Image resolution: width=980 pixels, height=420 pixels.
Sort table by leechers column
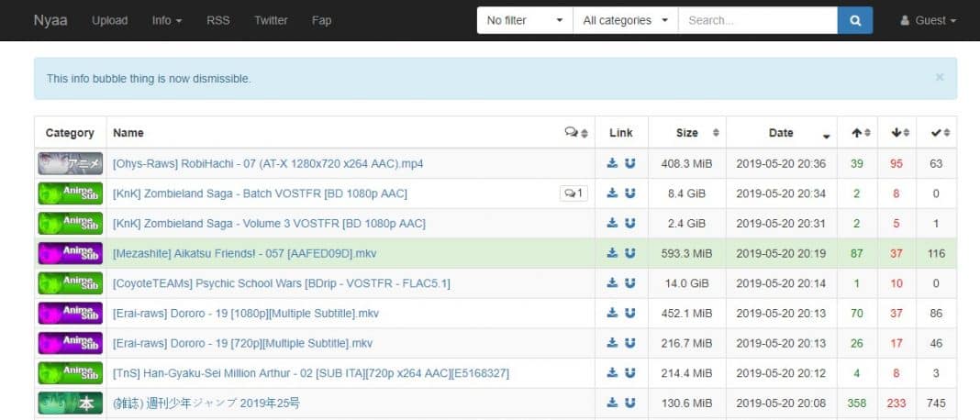[896, 132]
